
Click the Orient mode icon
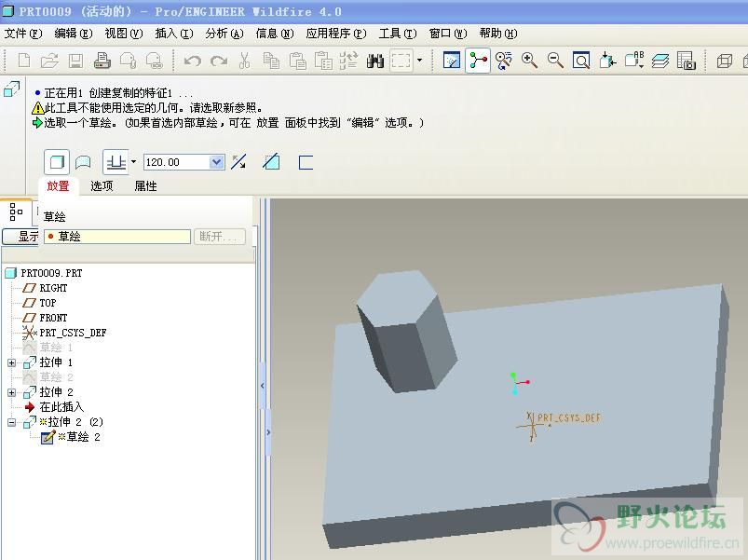(x=503, y=61)
